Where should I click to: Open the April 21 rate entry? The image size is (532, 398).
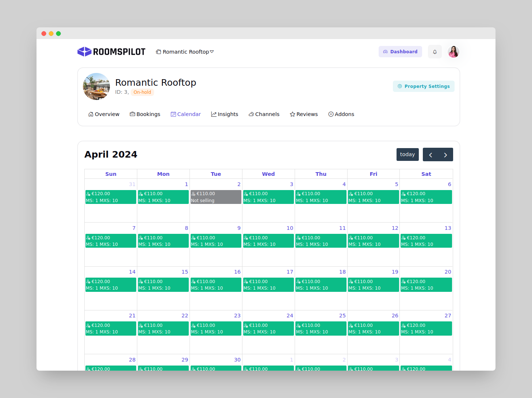111,328
